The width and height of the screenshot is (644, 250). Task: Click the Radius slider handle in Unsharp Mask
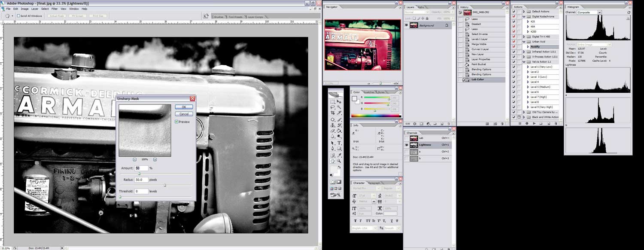(165, 185)
